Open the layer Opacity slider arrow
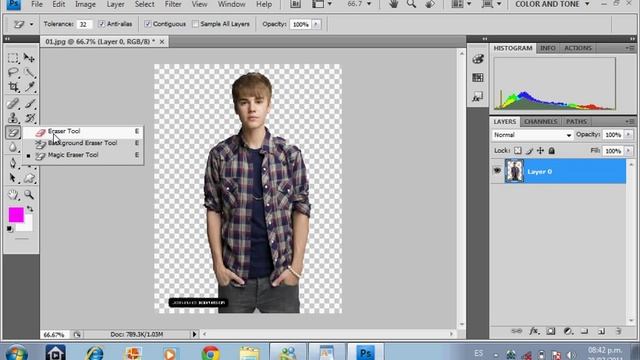 coord(629,134)
